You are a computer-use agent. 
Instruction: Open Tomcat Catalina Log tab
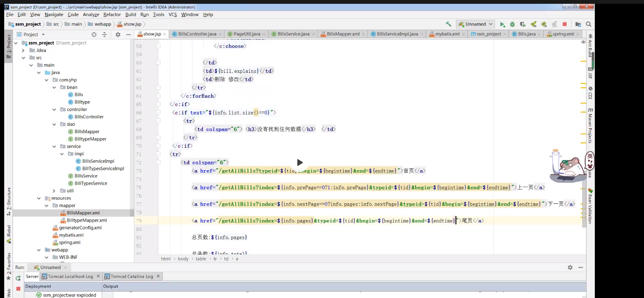click(x=132, y=277)
